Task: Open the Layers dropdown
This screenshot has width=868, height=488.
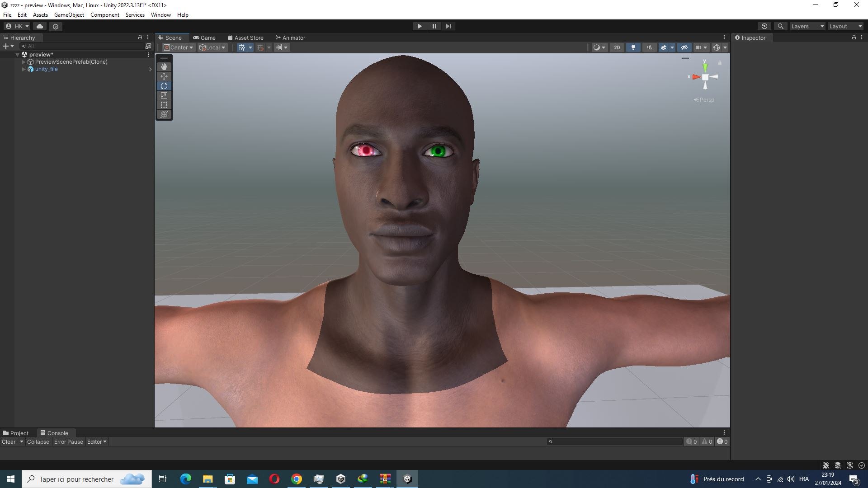Action: pos(807,26)
